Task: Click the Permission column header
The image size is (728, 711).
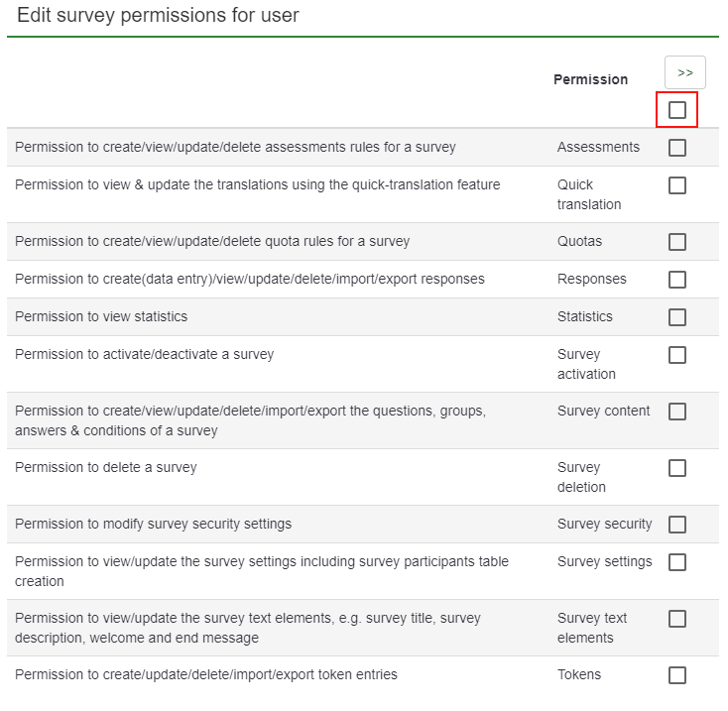Action: coord(590,79)
